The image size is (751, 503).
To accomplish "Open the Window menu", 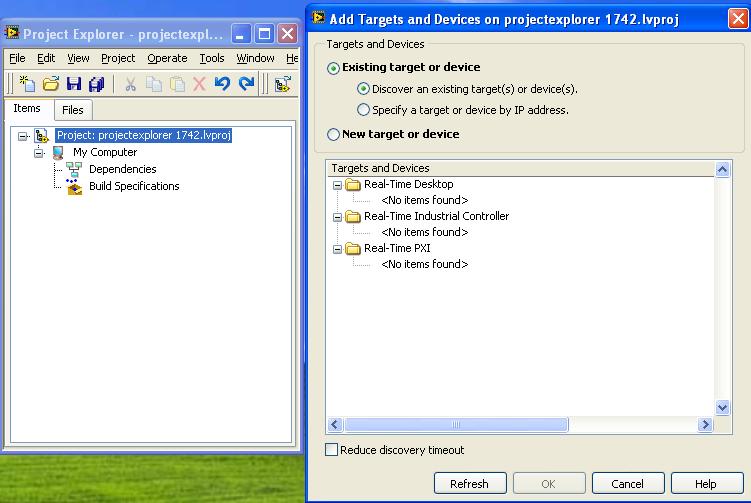I will tap(255, 58).
